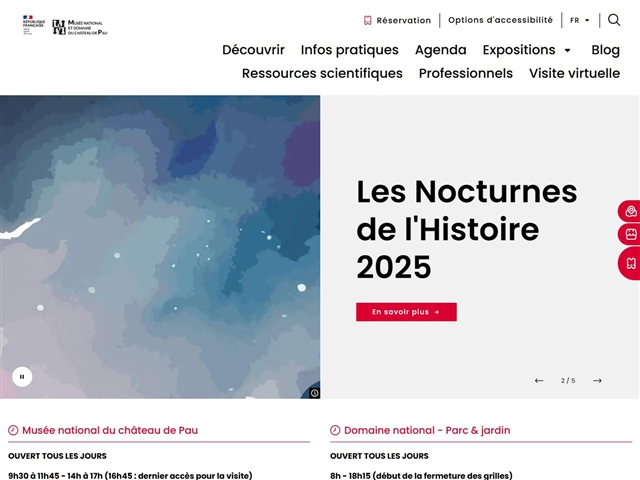Advance to the next slide arrow
The height and width of the screenshot is (480, 640).
coord(597,380)
